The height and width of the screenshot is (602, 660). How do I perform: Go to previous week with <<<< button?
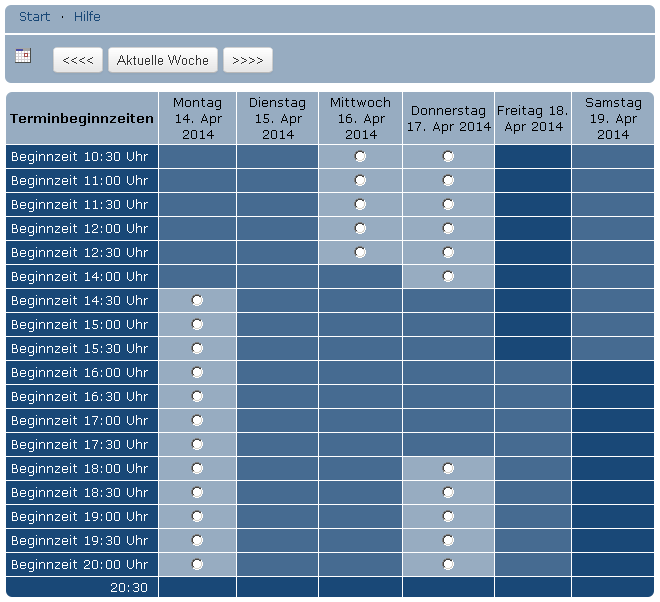point(78,61)
